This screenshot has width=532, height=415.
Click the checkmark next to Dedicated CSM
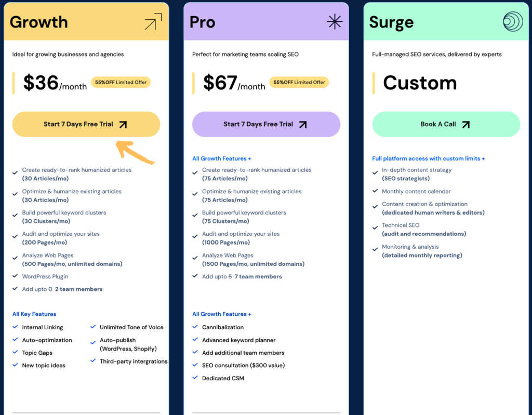(x=195, y=377)
